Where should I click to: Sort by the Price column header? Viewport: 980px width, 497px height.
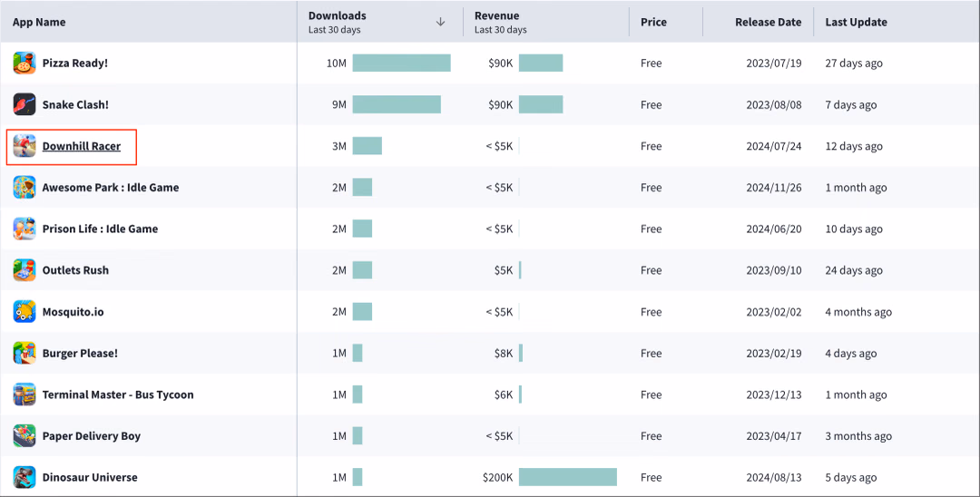[653, 22]
